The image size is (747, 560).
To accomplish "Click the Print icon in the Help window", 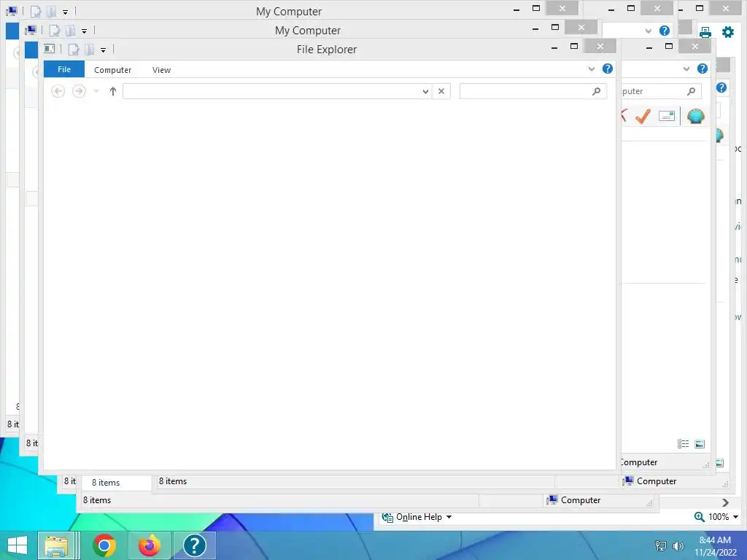I will pos(705,32).
